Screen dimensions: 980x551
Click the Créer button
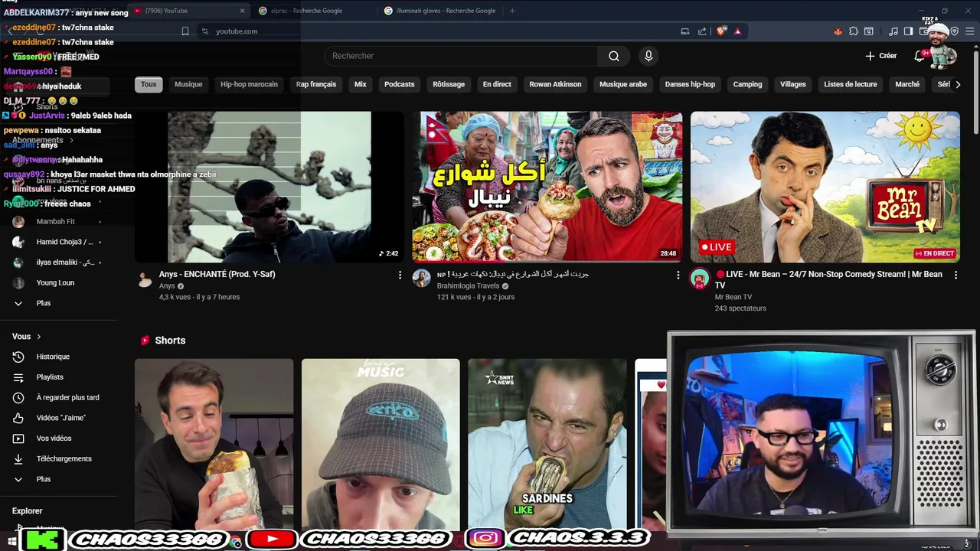click(x=880, y=56)
